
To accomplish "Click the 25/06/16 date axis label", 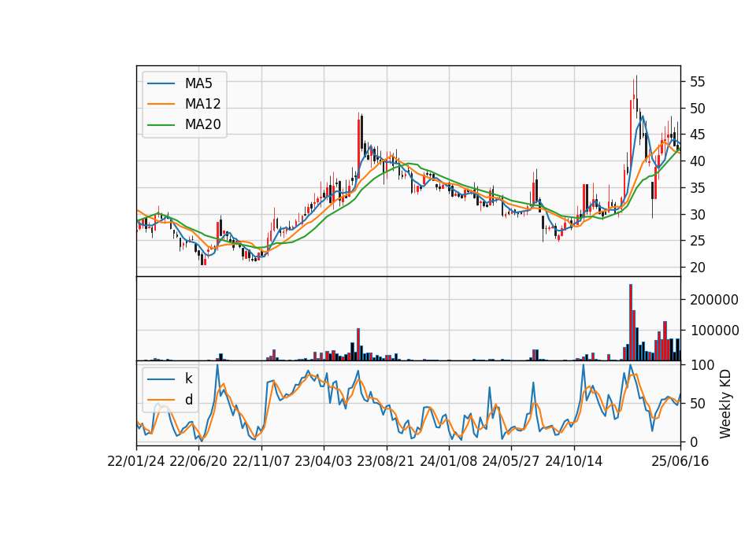I will (x=680, y=461).
